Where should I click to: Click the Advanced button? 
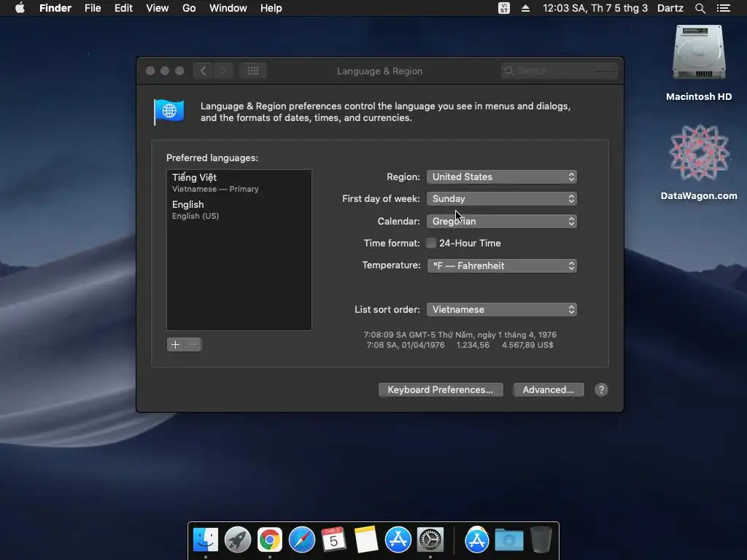549,390
